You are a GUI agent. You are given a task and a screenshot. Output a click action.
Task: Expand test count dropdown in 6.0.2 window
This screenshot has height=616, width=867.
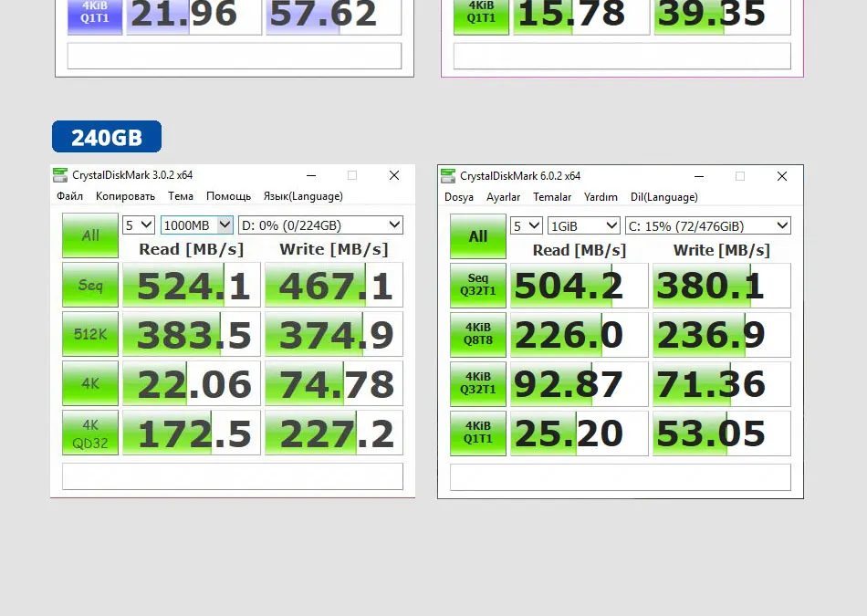[526, 226]
